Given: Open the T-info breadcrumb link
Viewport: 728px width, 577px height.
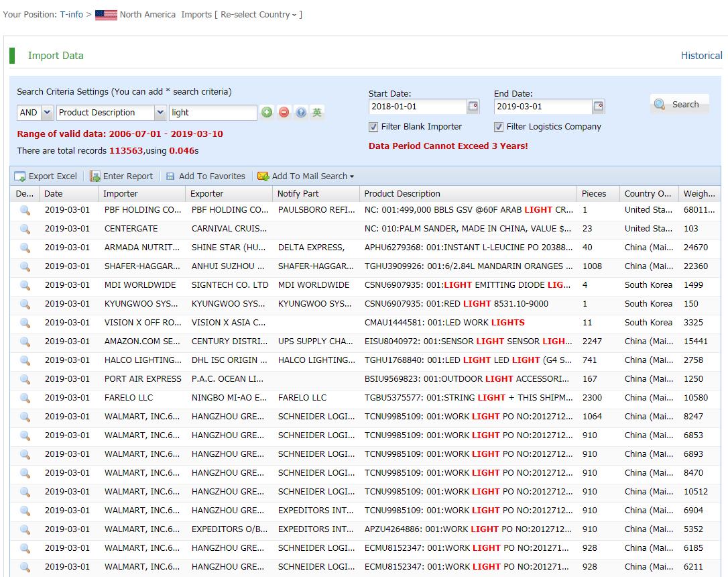Looking at the screenshot, I should point(72,15).
